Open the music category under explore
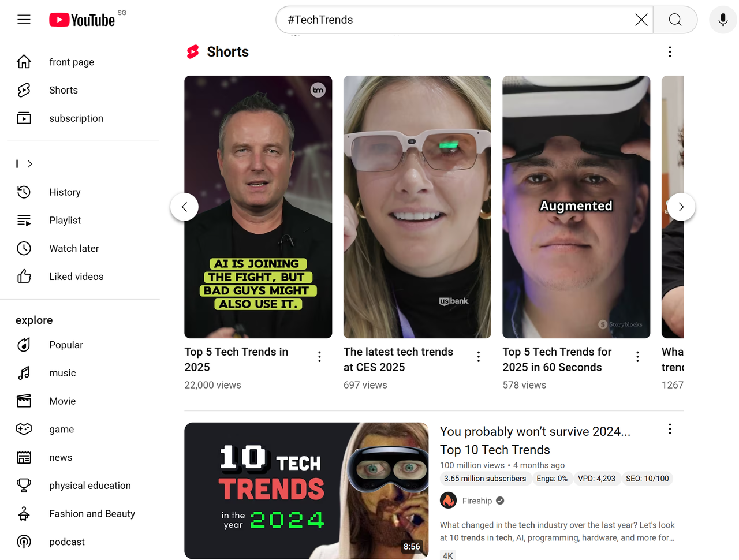This screenshot has height=560, width=739. point(62,373)
